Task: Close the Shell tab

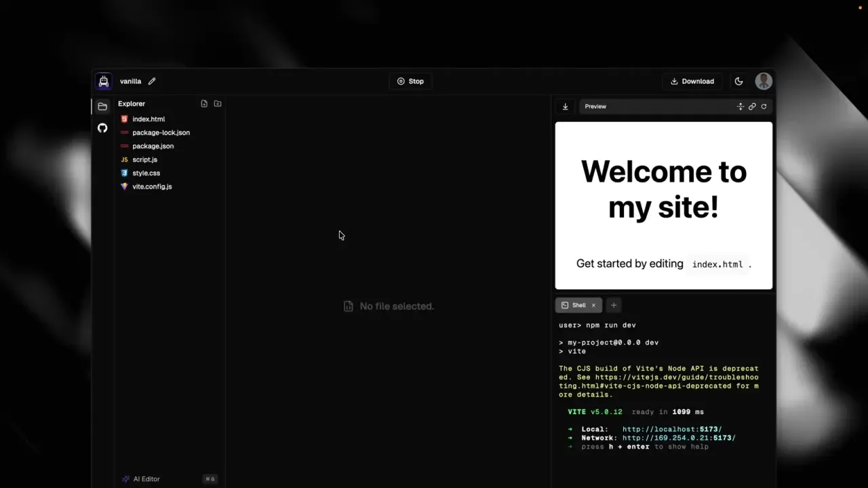Action: click(x=593, y=306)
